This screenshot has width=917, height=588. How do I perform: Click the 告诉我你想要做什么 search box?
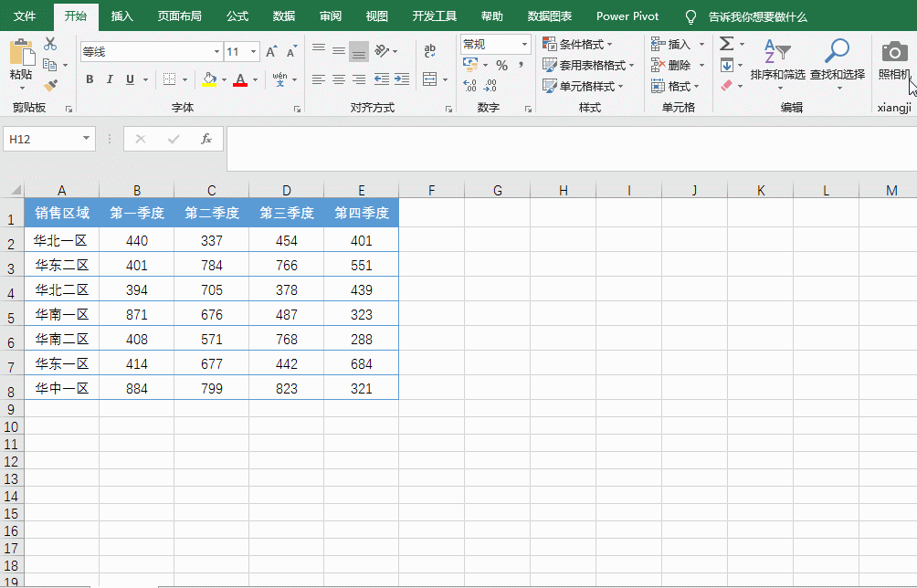point(757,17)
